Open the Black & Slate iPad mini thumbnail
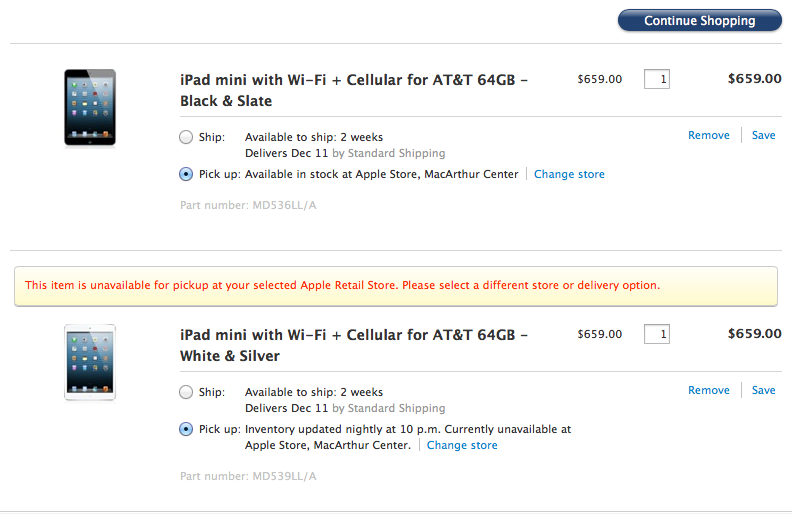This screenshot has height=514, width=793. (x=90, y=108)
